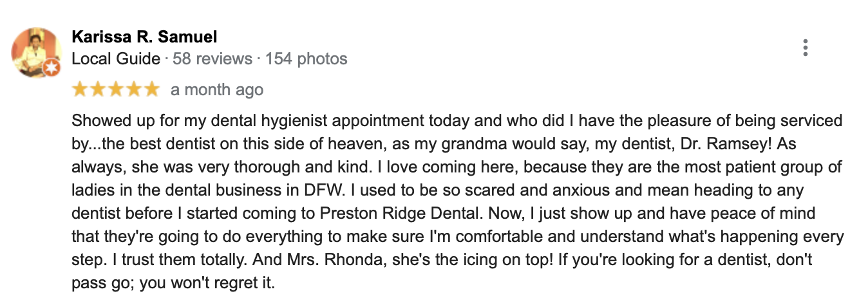The width and height of the screenshot is (868, 296).
Task: Click Karissa R. Samuel's profile photo
Action: (37, 53)
